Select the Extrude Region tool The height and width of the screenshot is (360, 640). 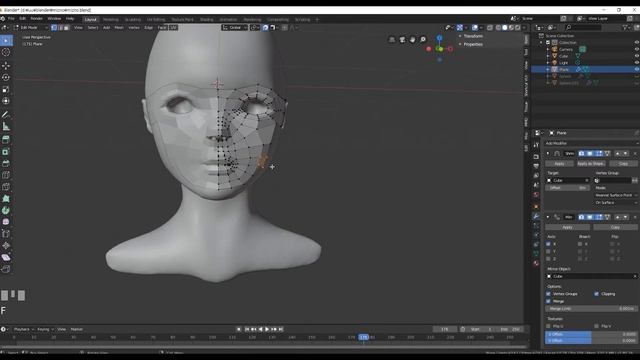click(6, 140)
